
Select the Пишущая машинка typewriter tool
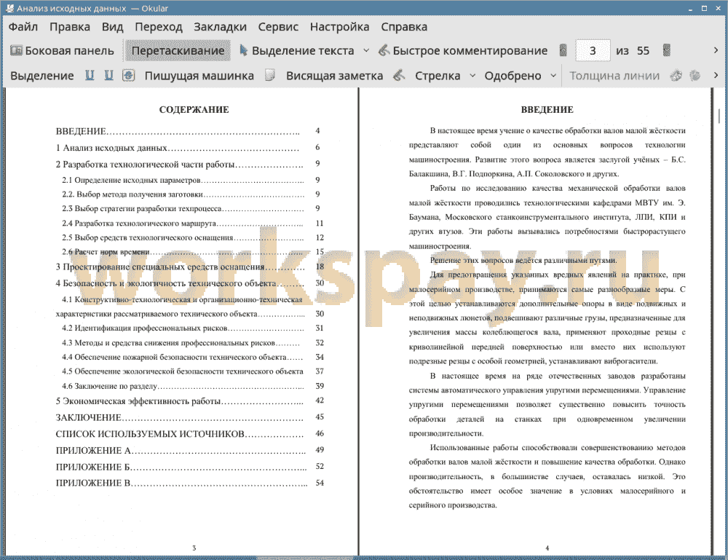point(199,76)
